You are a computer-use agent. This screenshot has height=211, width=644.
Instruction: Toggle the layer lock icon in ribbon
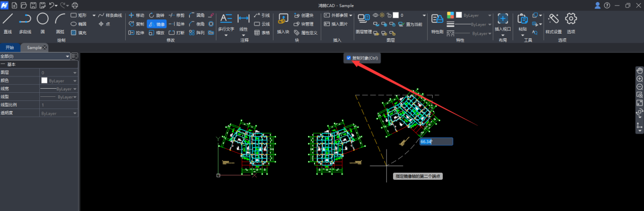pyautogui.click(x=389, y=15)
